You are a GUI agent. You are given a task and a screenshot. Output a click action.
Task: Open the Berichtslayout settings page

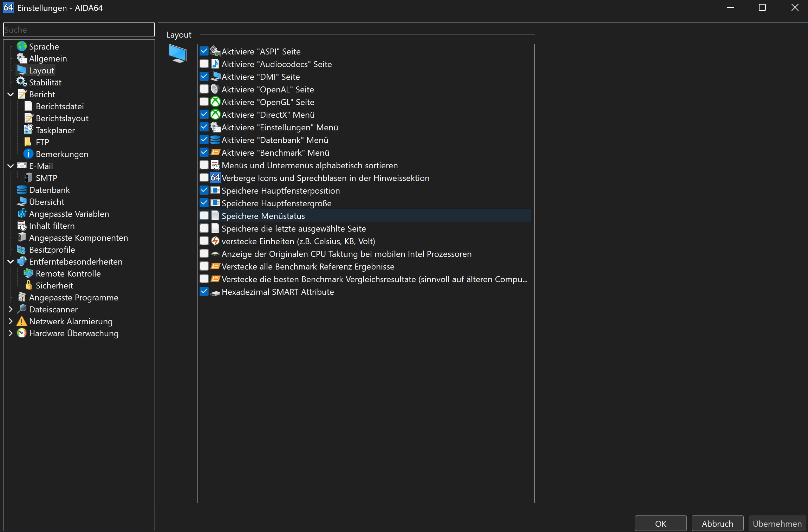pos(62,118)
